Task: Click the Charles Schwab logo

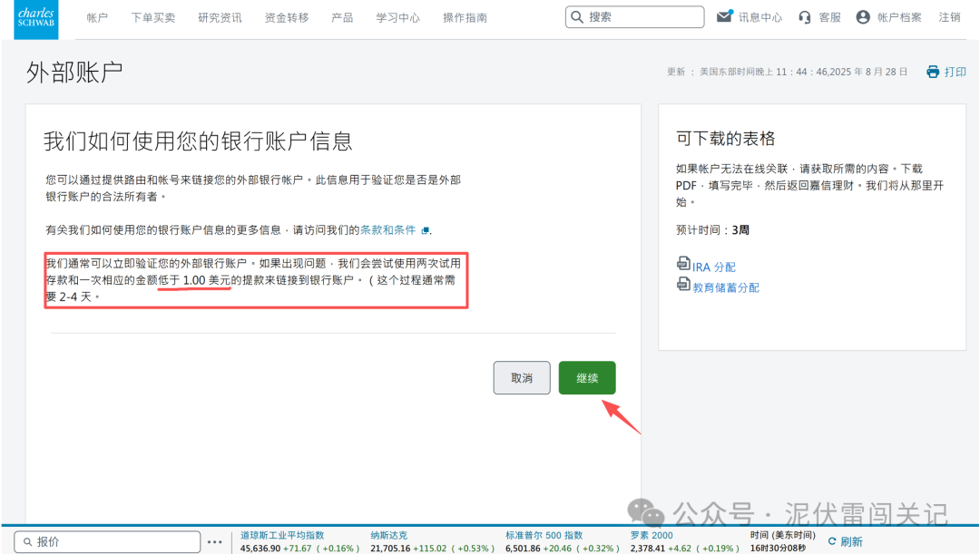Action: click(35, 19)
